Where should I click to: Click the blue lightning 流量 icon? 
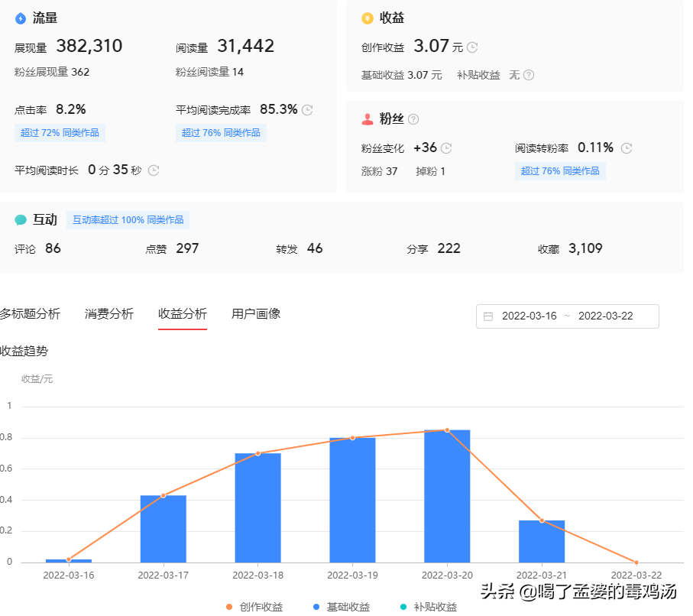[x=21, y=18]
